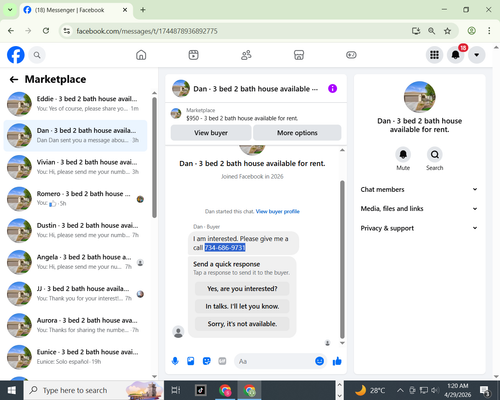Open Vivian's conversation in the list
Viewport: 500px width, 400px height.
coord(75,167)
